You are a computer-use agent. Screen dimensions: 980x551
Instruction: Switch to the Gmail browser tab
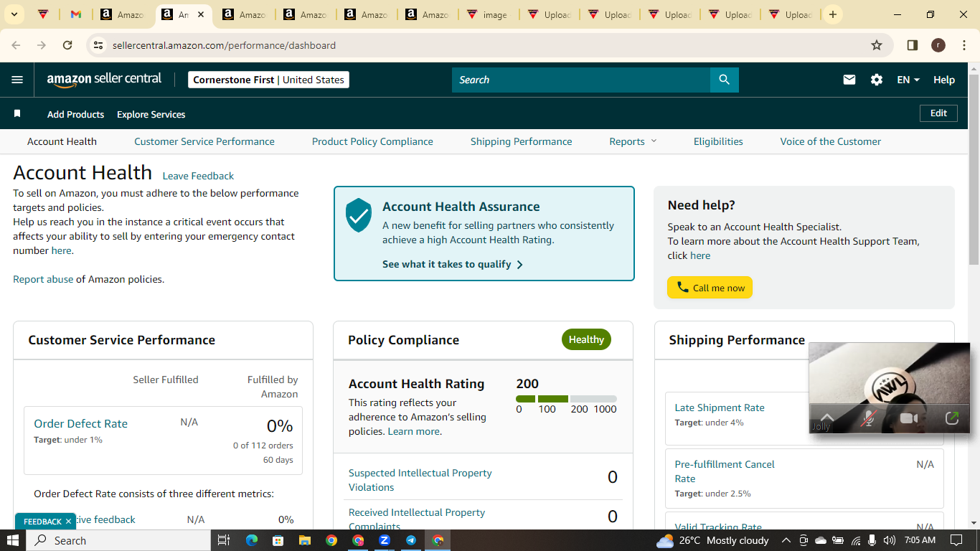pos(76,14)
